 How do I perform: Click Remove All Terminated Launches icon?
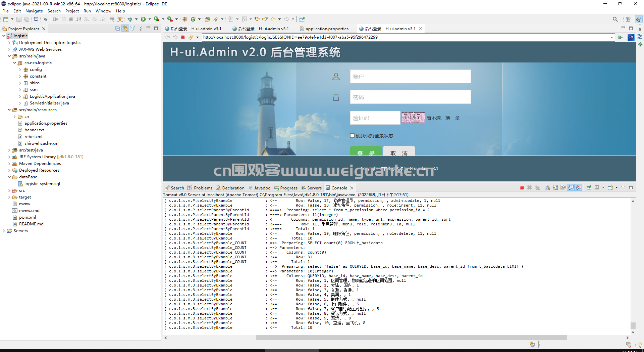(x=537, y=187)
